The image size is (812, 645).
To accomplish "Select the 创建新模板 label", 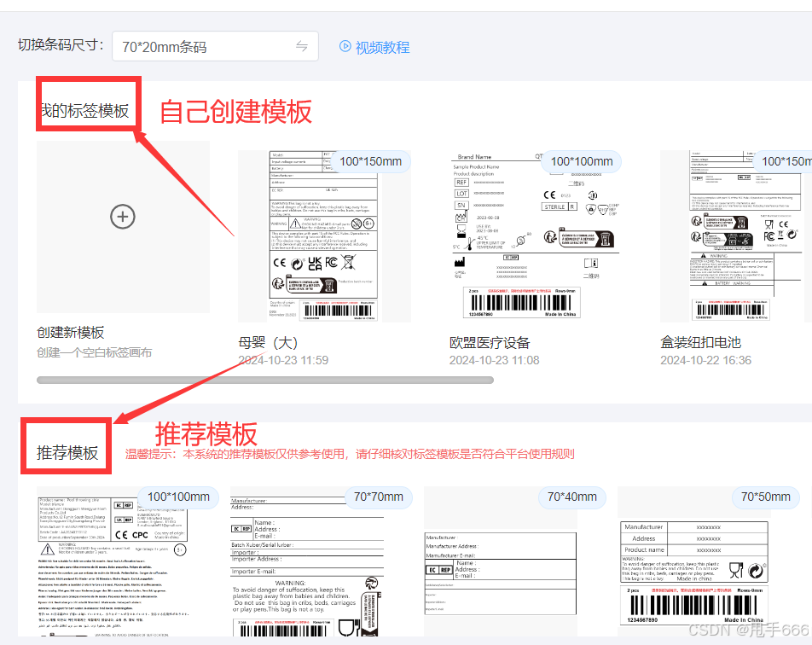I will pyautogui.click(x=71, y=333).
